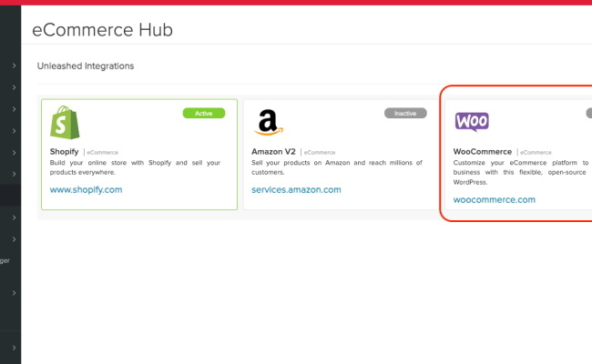Expand the bottommost sidebar chevron below the divider

coord(14,348)
